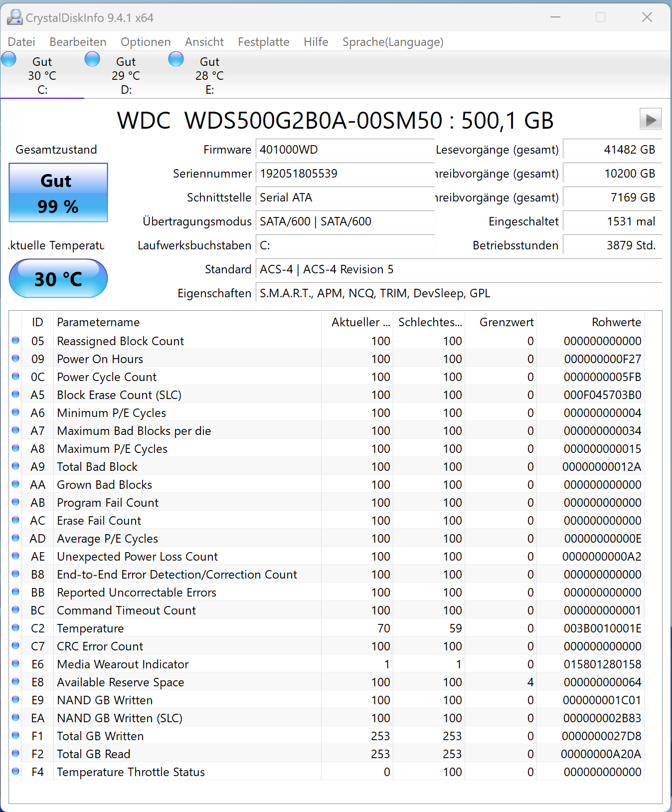Click the Grenzwert column header
Screen dimensions: 672x812
point(501,322)
